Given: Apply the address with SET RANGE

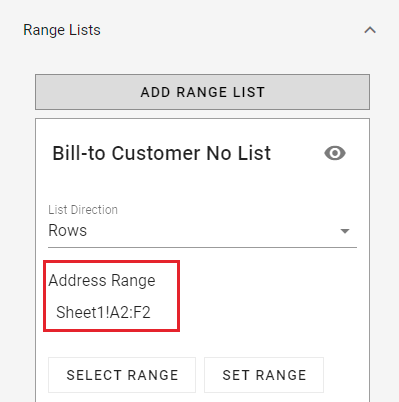Looking at the screenshot, I should [x=264, y=375].
